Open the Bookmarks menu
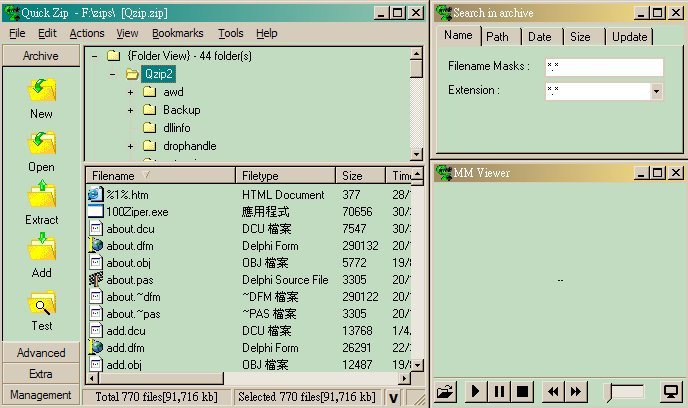 pyautogui.click(x=178, y=33)
